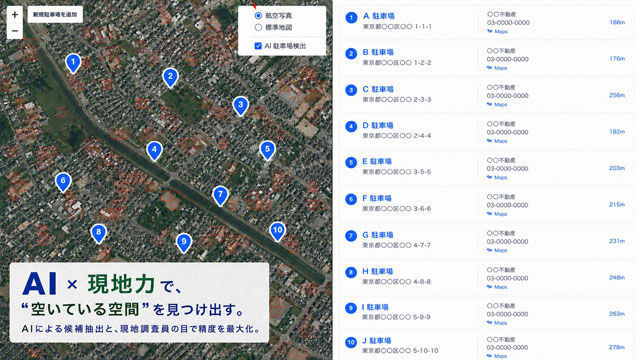
Task: Click the numbered badge 1 in list
Action: [x=351, y=18]
